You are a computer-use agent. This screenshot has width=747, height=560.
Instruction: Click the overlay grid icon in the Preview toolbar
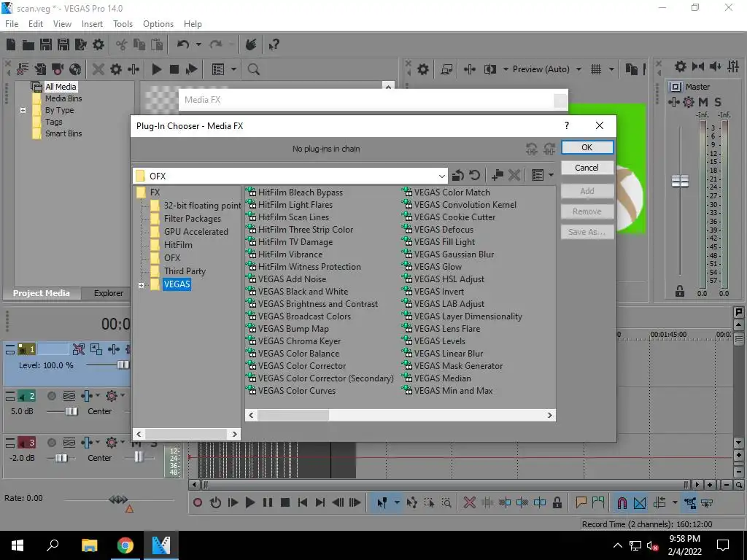(596, 69)
